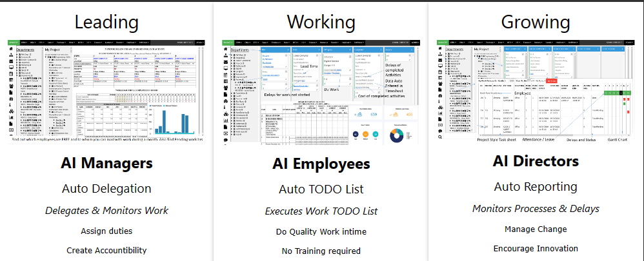Click teal circle badge in Working screenshot

click(376, 134)
